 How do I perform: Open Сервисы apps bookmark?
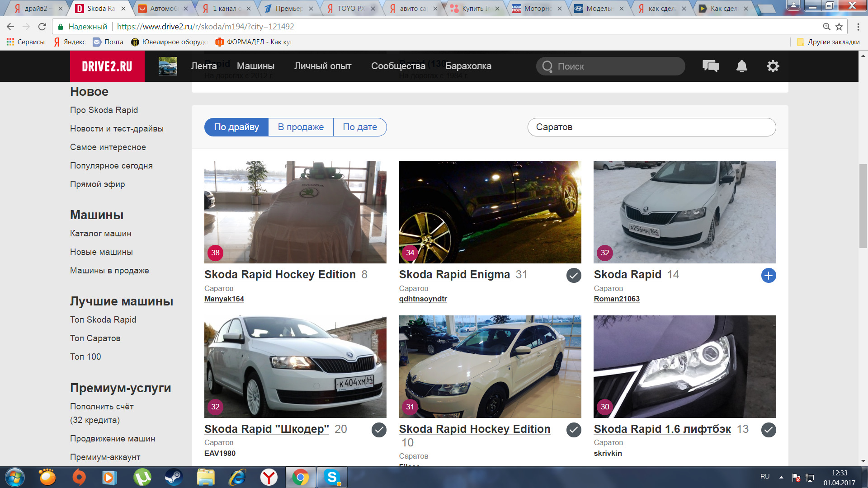[x=26, y=42]
